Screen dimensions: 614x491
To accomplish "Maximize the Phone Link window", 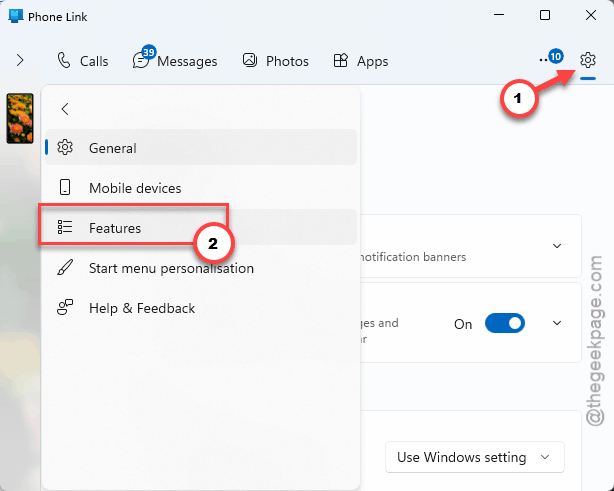I will [545, 15].
